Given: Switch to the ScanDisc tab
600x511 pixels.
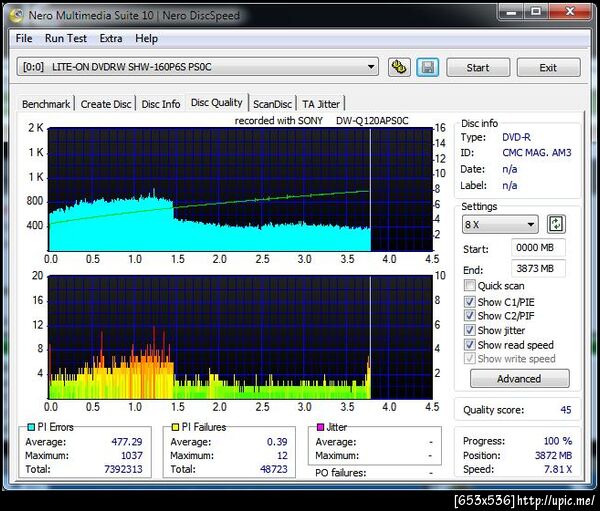Looking at the screenshot, I should 272,103.
